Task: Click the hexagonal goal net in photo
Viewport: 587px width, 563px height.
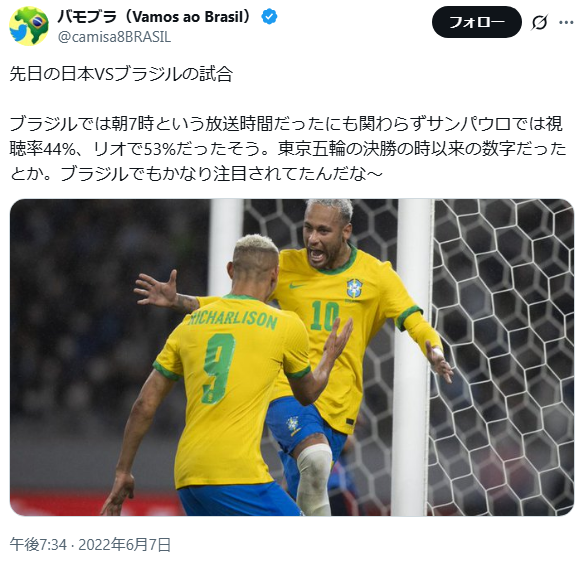Action: pos(503,357)
